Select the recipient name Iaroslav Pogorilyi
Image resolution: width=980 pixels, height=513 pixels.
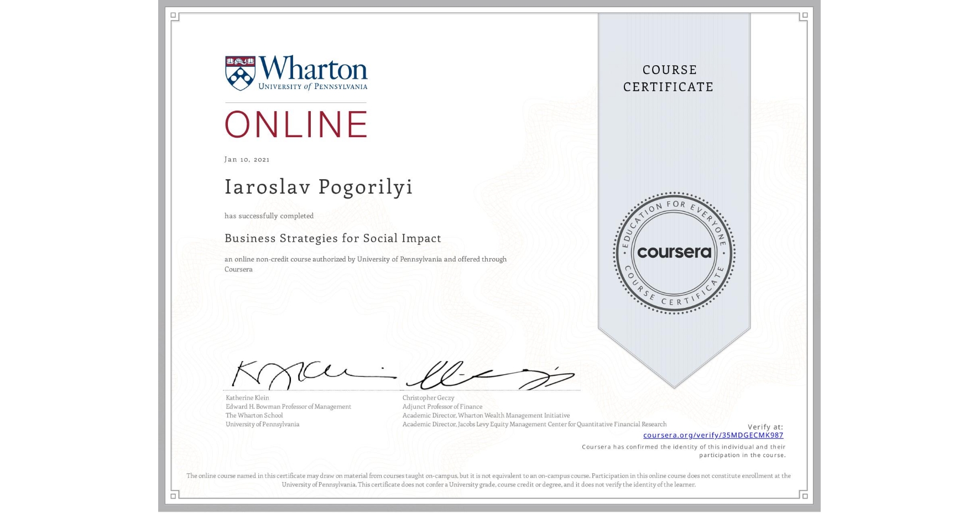(318, 187)
